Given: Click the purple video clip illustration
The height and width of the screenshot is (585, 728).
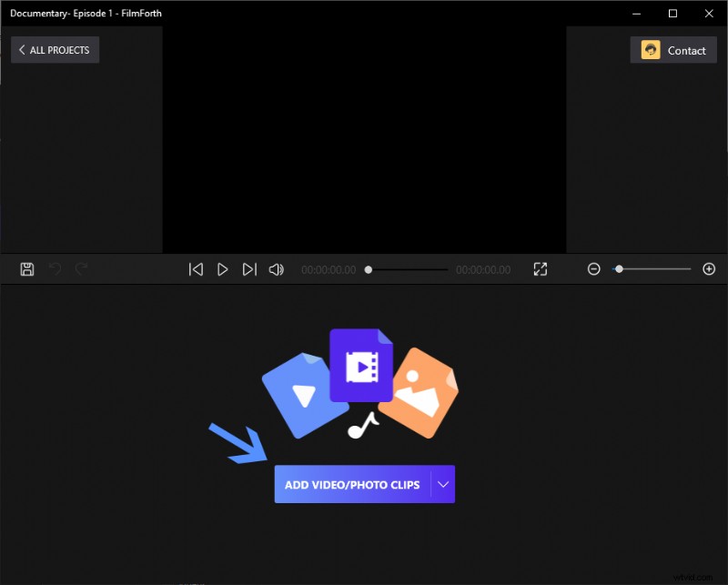Looking at the screenshot, I should tap(361, 364).
